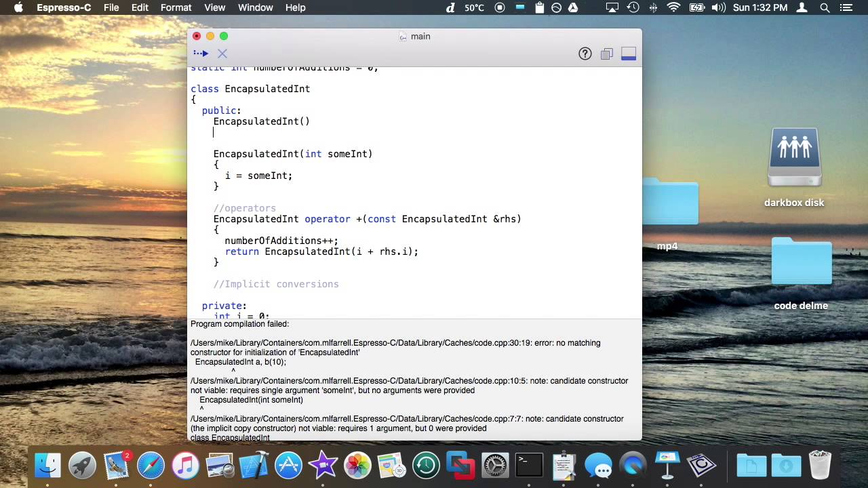Click the '//Implicit conversions' comment line
868x488 pixels.
click(276, 284)
